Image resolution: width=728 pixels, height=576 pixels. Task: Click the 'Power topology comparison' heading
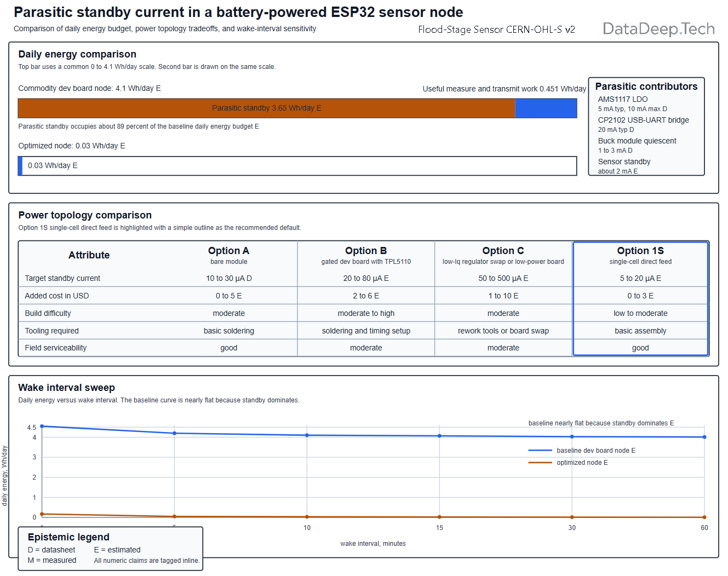(x=85, y=215)
